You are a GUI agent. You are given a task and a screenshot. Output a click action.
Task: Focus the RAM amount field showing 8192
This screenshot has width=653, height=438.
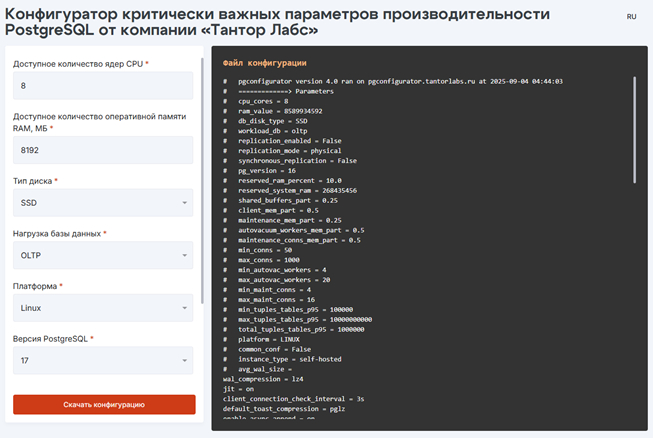(x=103, y=150)
